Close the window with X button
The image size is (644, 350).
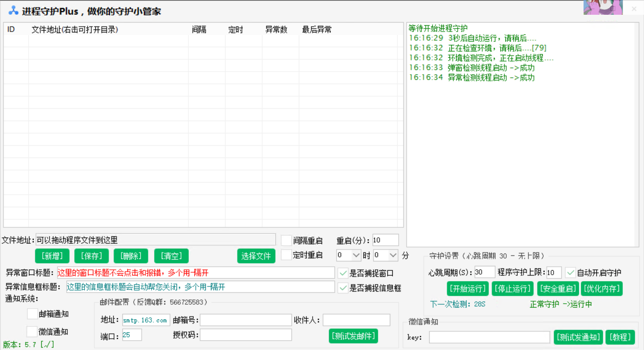634,8
